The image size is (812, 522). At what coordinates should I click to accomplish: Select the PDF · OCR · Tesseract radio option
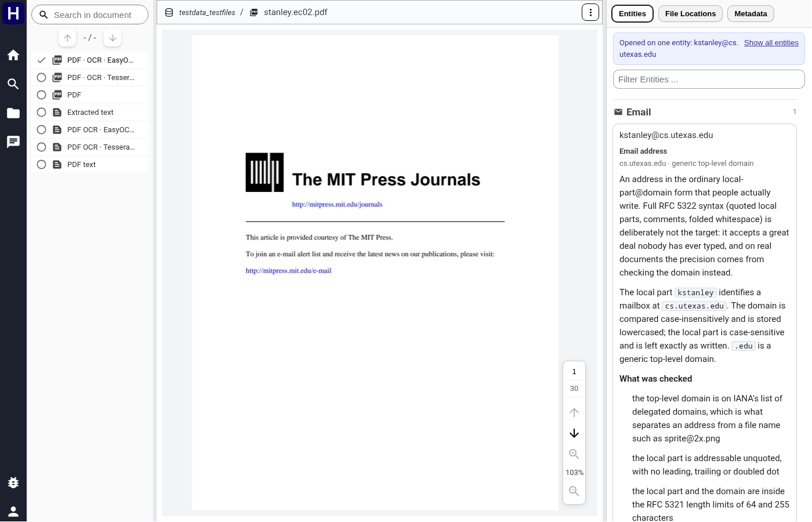pos(41,78)
